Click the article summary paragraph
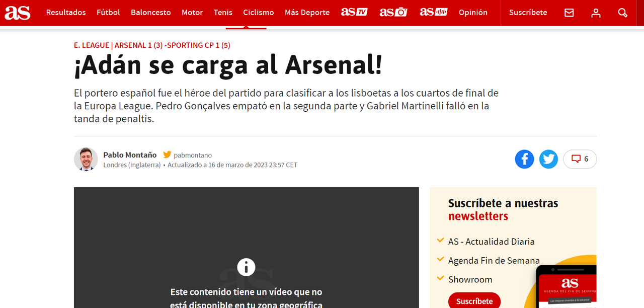Viewport: 644px width, 308px height. [x=286, y=106]
